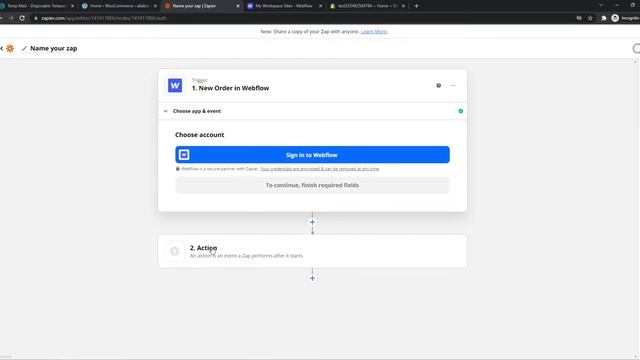
Task: Add a step between trigger and action
Action: (x=312, y=222)
